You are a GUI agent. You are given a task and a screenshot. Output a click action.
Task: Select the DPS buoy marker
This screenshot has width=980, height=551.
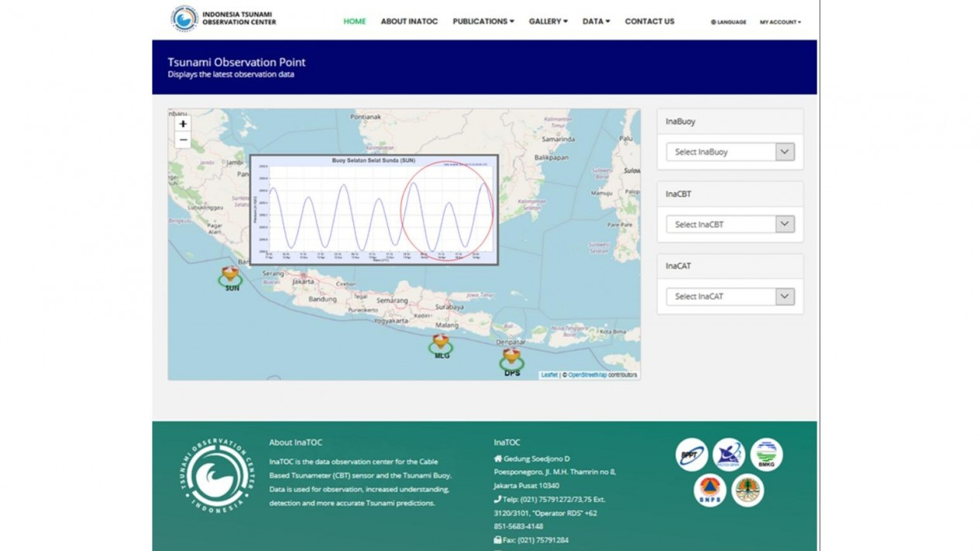tap(511, 361)
